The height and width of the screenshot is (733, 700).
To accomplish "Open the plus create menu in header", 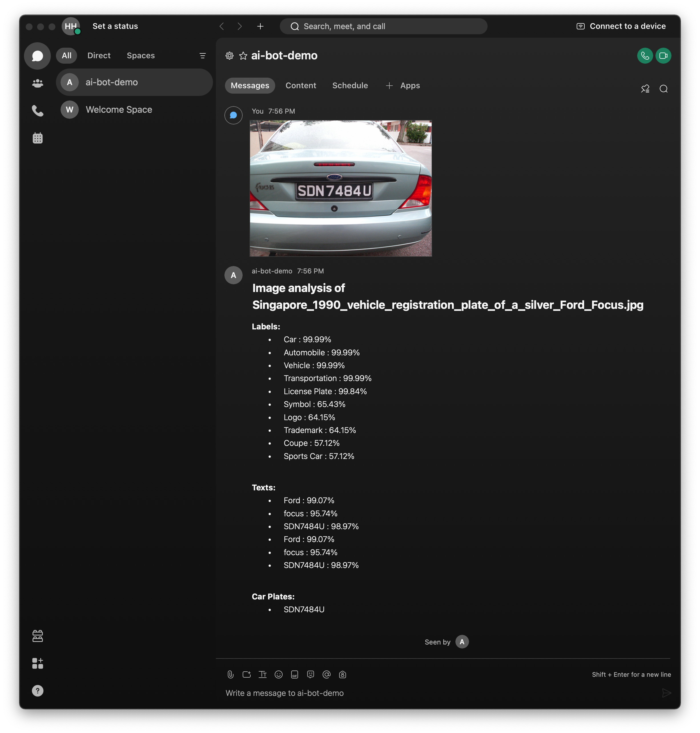I will pyautogui.click(x=260, y=26).
